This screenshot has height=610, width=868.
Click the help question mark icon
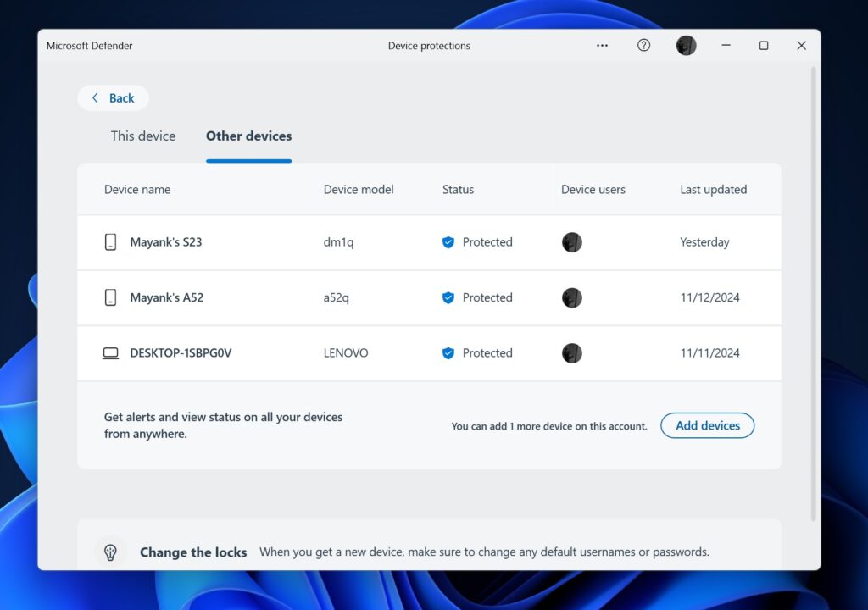point(643,46)
